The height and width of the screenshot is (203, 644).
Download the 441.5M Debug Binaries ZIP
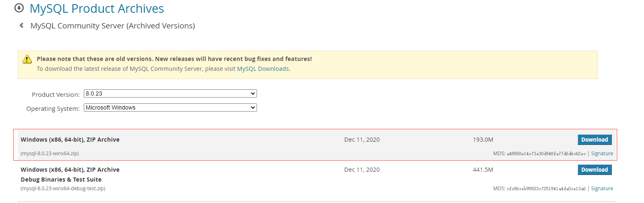click(x=594, y=170)
